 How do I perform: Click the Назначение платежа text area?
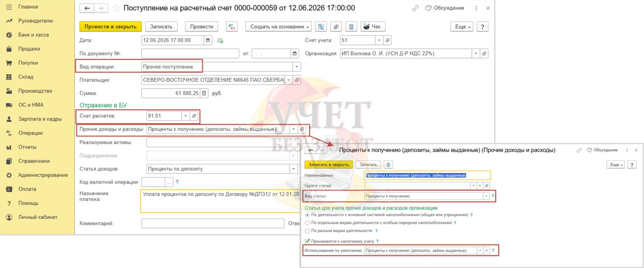219,201
